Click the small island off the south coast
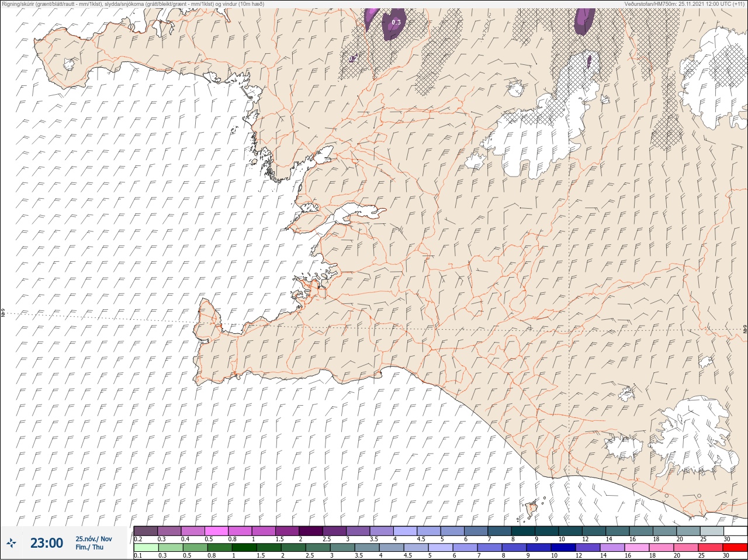The image size is (748, 560). (532, 509)
